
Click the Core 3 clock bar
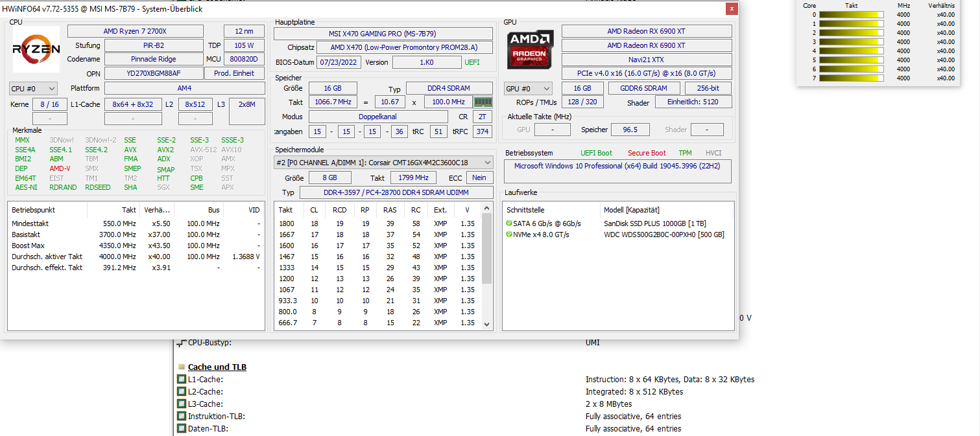852,41
